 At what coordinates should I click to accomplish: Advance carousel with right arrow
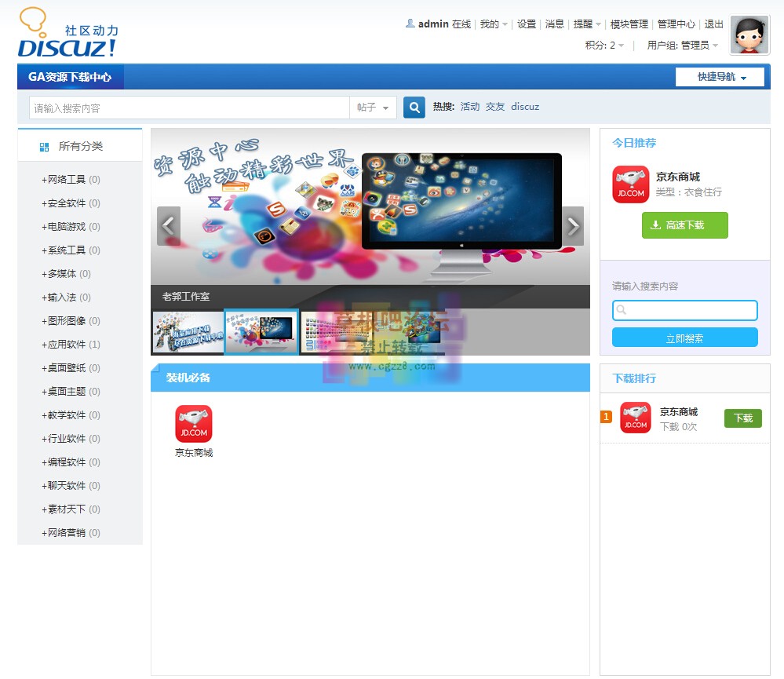(x=573, y=226)
